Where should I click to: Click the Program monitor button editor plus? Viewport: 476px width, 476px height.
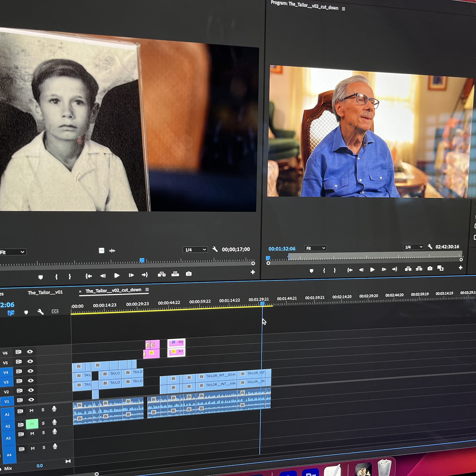pyautogui.click(x=460, y=268)
